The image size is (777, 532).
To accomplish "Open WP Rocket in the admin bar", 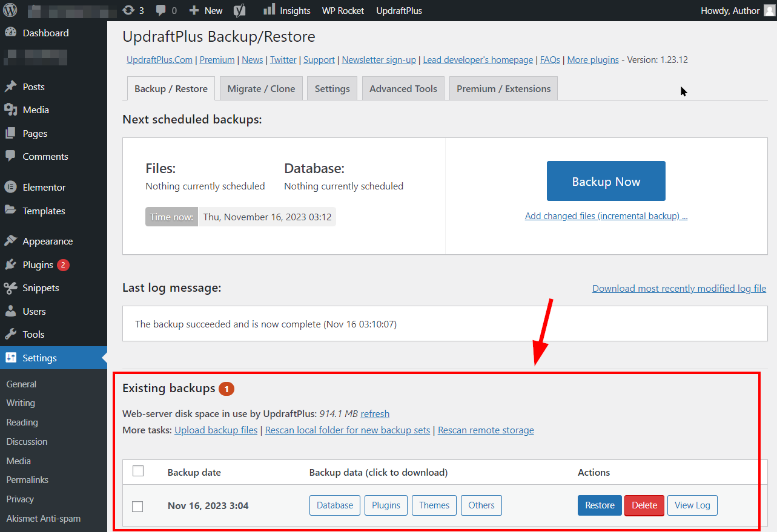I will (x=343, y=10).
